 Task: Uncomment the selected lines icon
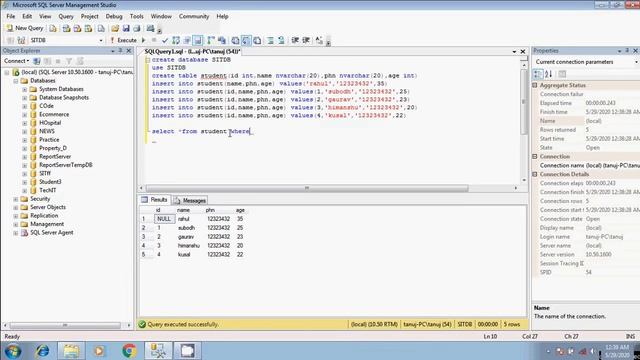click(281, 40)
